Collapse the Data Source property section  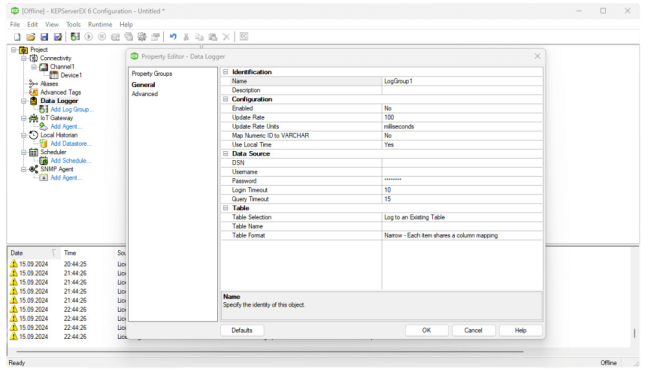[226, 154]
